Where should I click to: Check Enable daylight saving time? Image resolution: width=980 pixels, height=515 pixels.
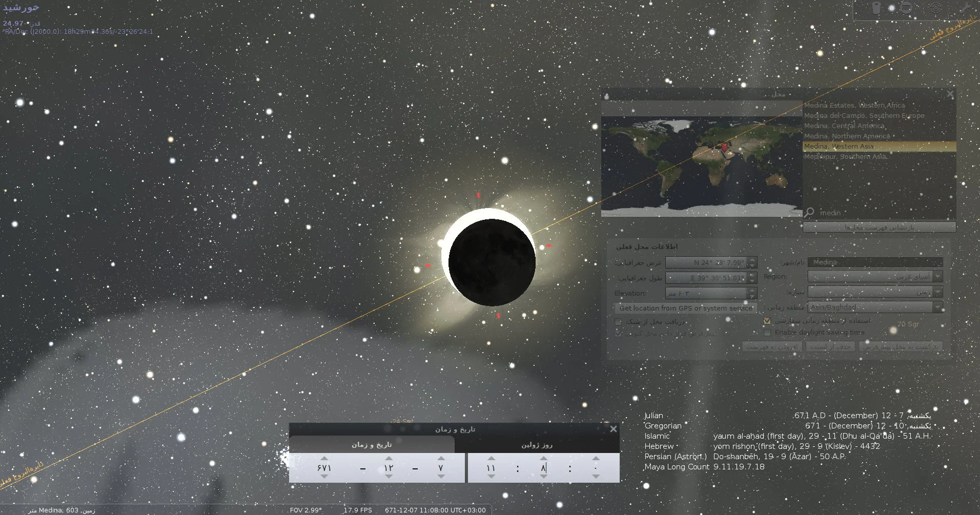click(x=767, y=333)
